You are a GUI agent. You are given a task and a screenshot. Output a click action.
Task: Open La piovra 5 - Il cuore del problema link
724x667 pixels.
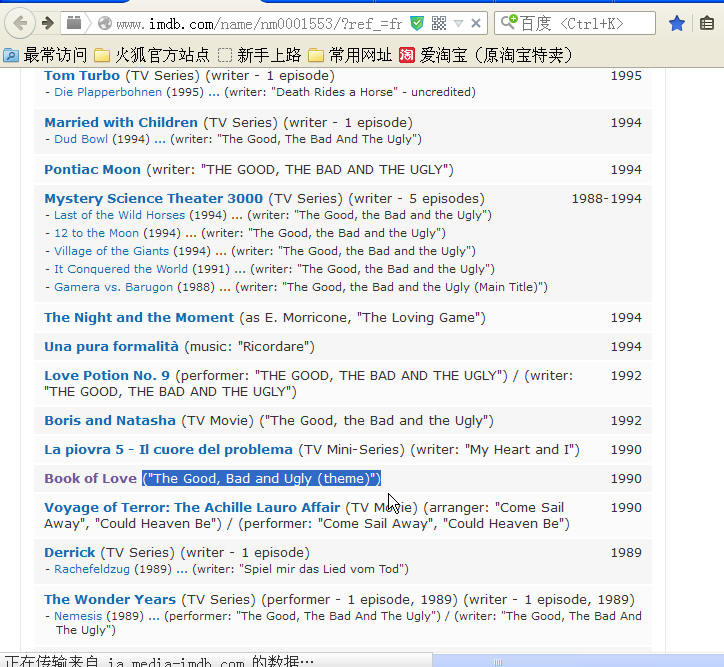pos(168,450)
